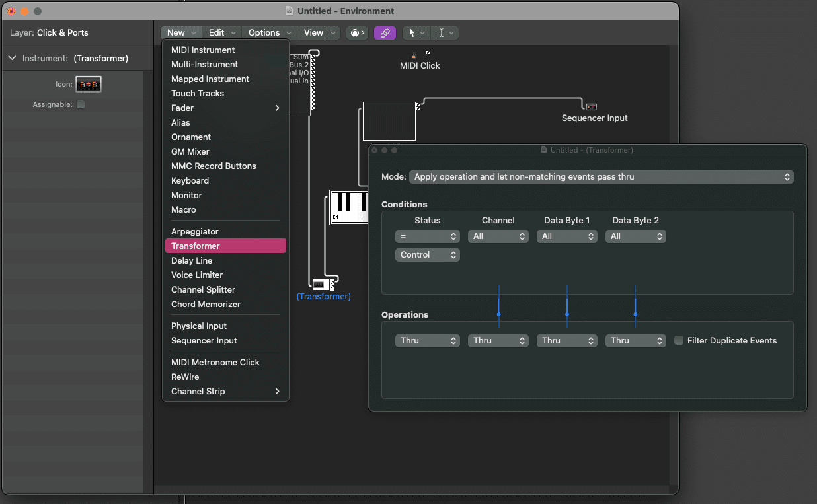Open the Status condition '=' dropdown
817x504 pixels.
point(427,236)
